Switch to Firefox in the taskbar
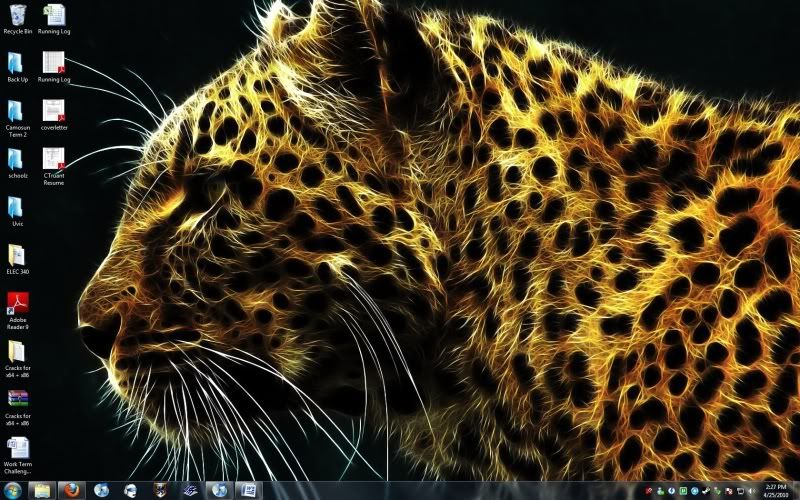 (x=71, y=491)
